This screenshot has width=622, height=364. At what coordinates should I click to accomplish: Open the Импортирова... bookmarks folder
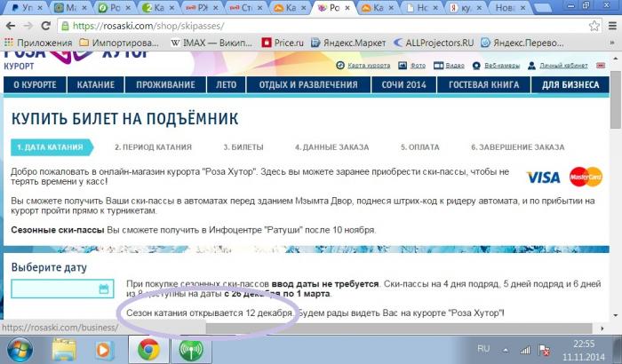click(x=118, y=43)
